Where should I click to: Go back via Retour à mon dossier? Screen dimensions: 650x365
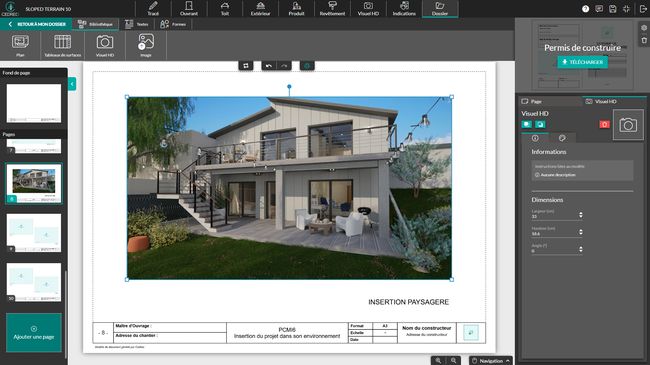point(37,24)
